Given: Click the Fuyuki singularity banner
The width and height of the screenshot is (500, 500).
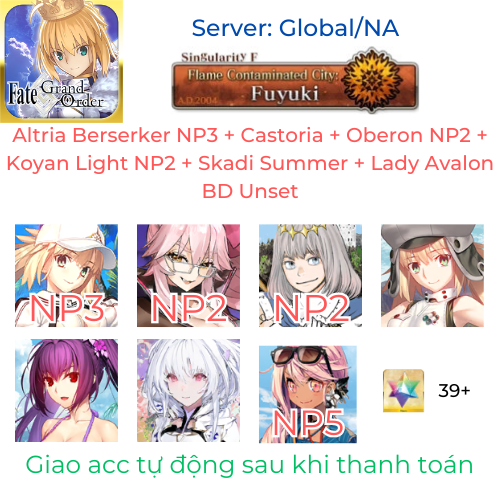Looking at the screenshot, I should pos(295,81).
